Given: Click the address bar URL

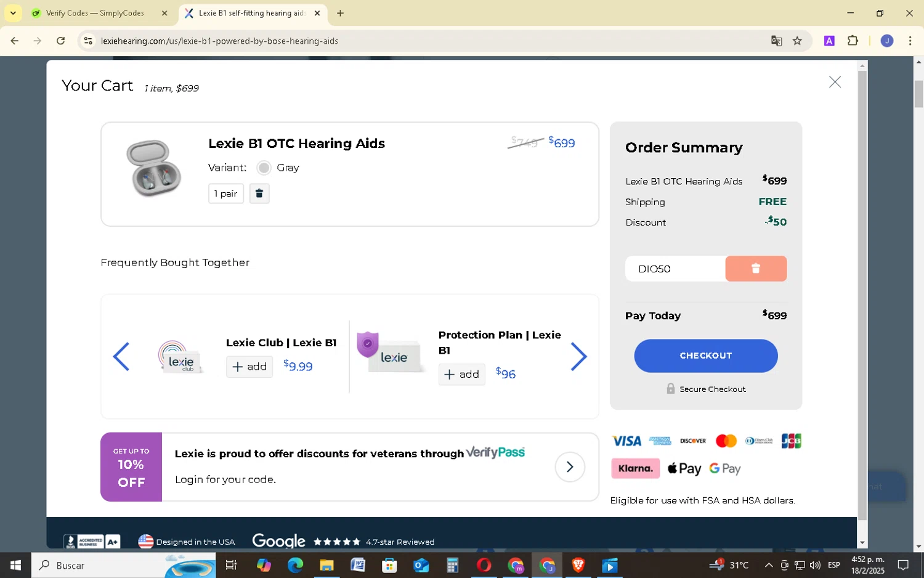Looking at the screenshot, I should 219,41.
